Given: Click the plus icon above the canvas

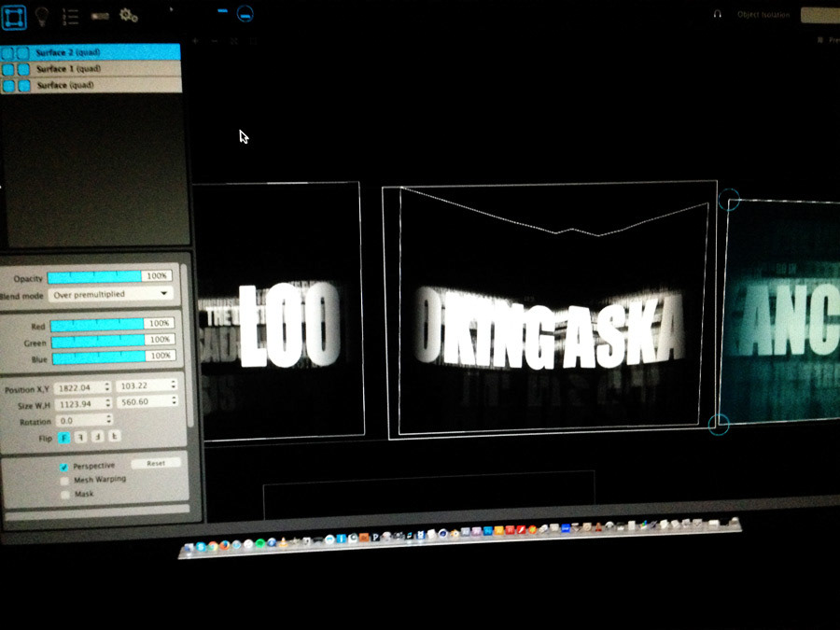Looking at the screenshot, I should click(196, 41).
